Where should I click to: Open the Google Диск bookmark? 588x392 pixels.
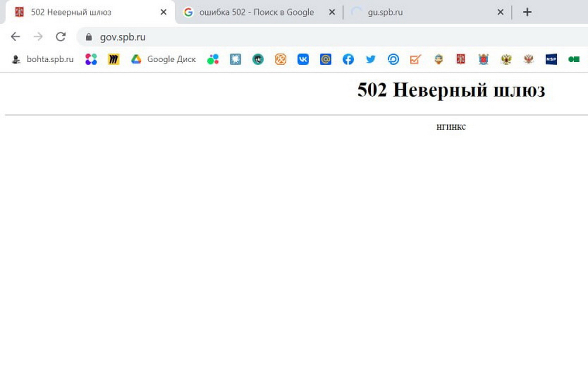163,59
